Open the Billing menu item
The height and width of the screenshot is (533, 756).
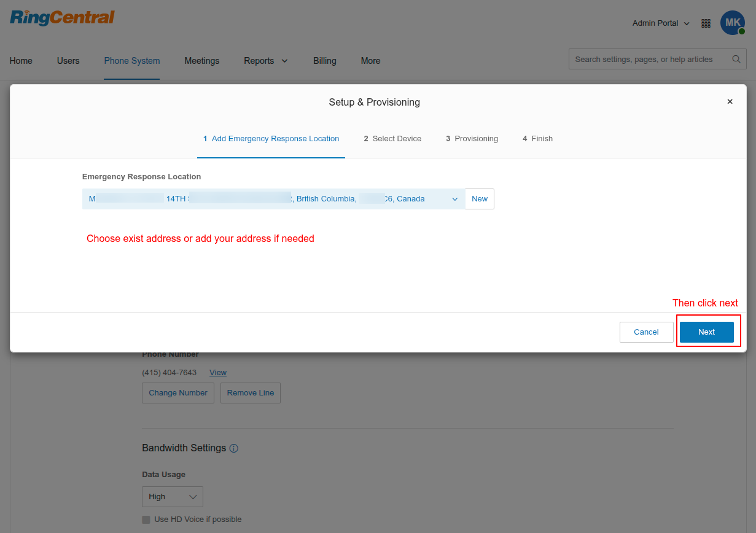[x=324, y=61]
